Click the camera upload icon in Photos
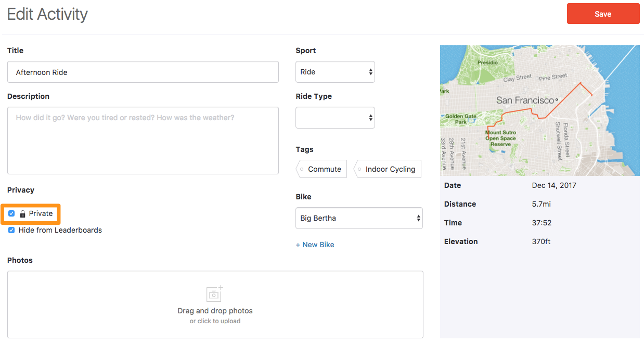This screenshot has height=343, width=644. pyautogui.click(x=214, y=294)
